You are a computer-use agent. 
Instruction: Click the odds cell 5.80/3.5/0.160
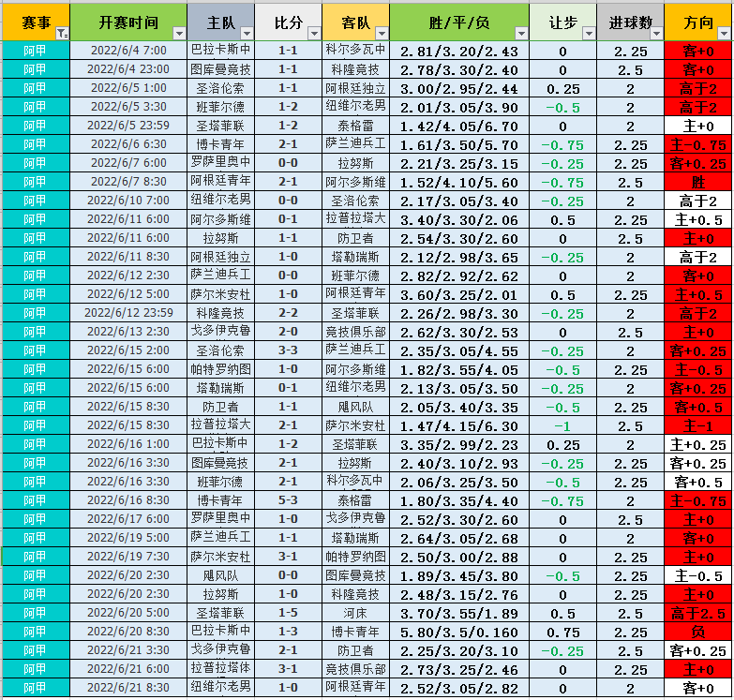click(458, 632)
